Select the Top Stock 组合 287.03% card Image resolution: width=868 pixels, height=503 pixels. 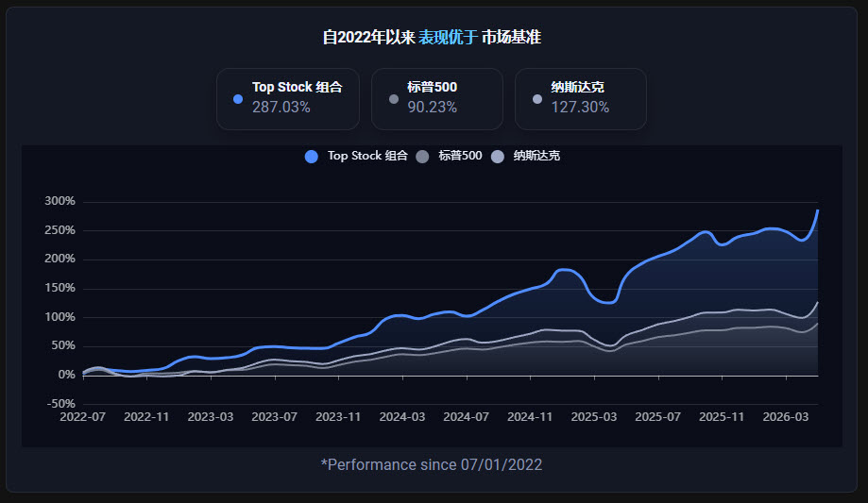point(288,99)
